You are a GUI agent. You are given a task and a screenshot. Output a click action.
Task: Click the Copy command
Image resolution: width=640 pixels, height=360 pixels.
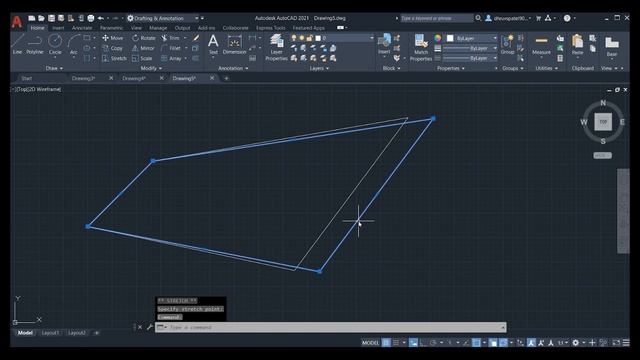coord(113,48)
